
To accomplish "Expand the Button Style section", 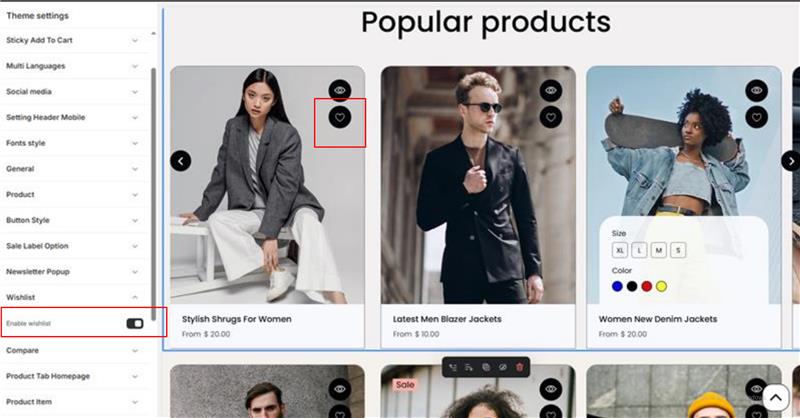I will pyautogui.click(x=74, y=220).
